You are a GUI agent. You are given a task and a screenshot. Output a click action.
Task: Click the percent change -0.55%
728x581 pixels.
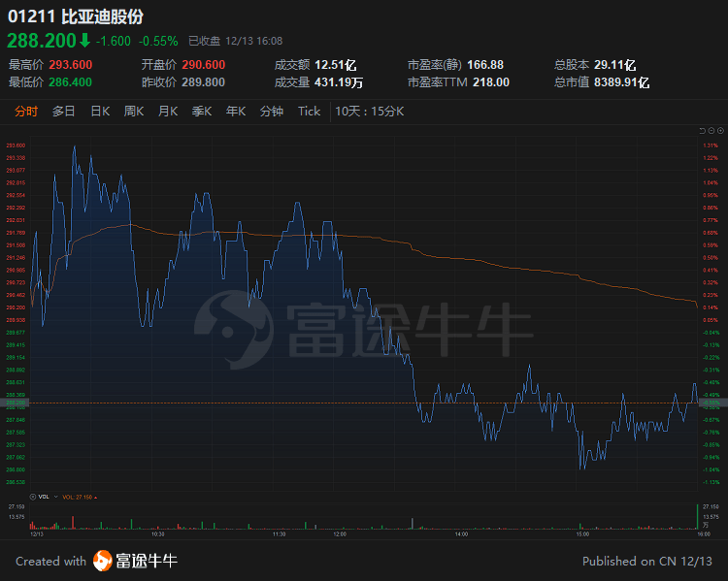tap(158, 42)
